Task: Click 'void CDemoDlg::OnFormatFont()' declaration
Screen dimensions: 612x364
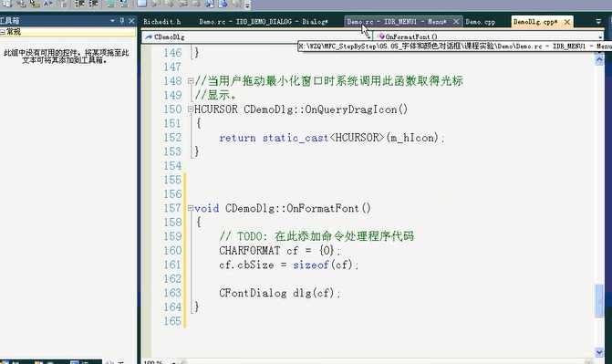Action: (283, 208)
